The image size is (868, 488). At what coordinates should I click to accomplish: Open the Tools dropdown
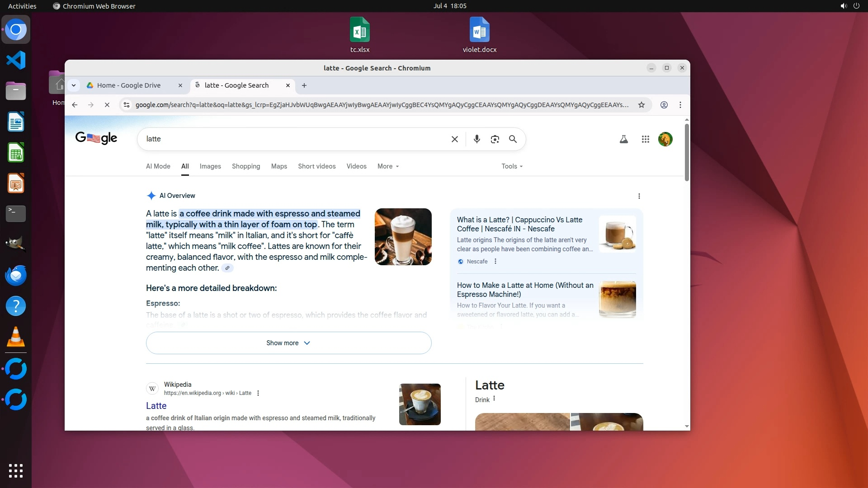pos(512,166)
